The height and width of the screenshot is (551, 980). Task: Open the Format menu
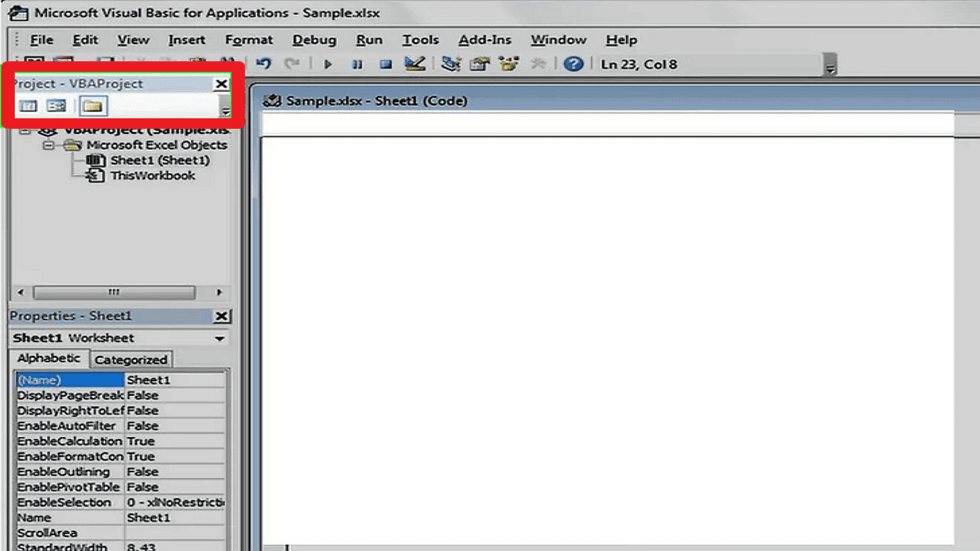[x=249, y=40]
